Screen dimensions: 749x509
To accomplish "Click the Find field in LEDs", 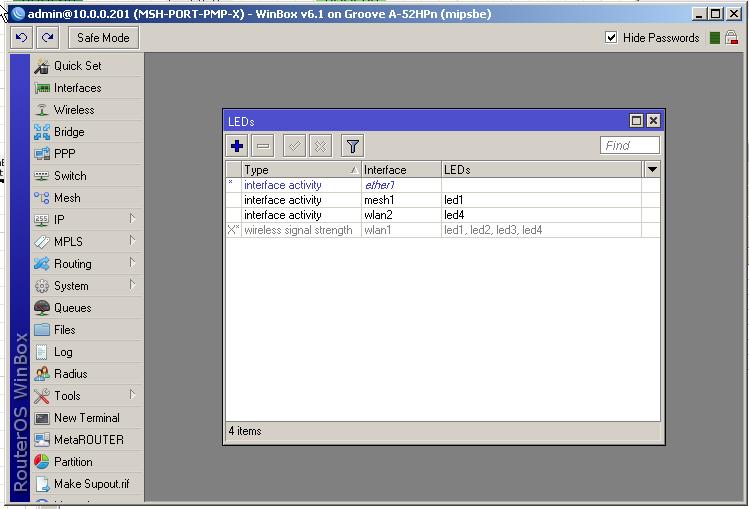I will point(630,145).
